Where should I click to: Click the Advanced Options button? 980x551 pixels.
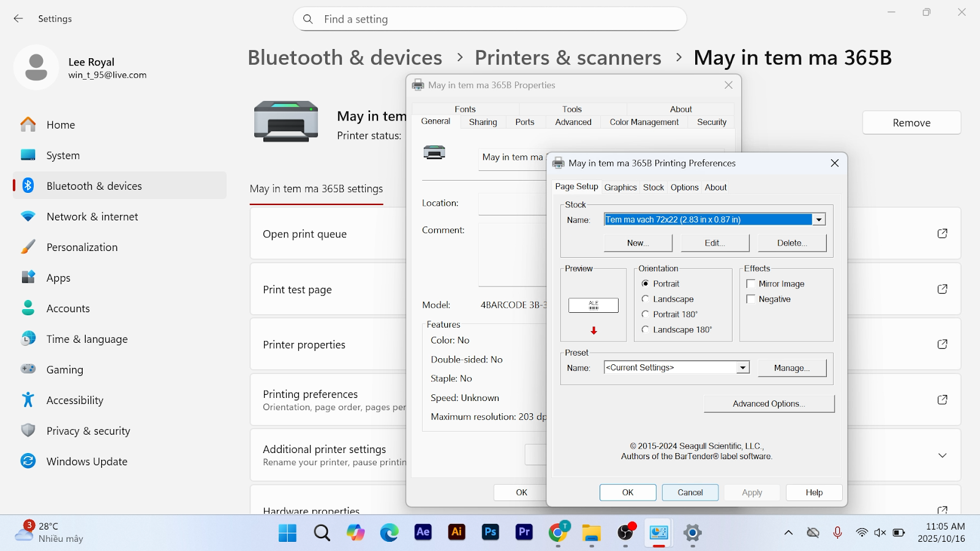(x=769, y=404)
